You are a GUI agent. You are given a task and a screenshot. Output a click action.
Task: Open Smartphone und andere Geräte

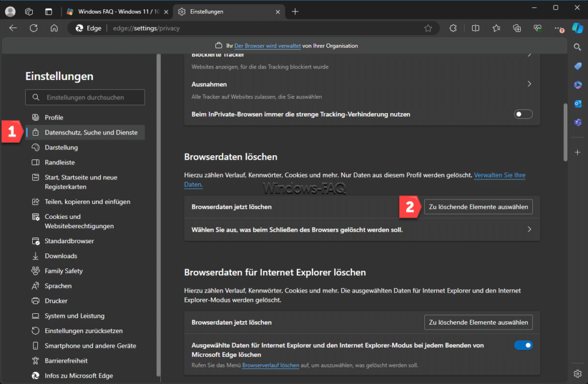click(x=86, y=345)
